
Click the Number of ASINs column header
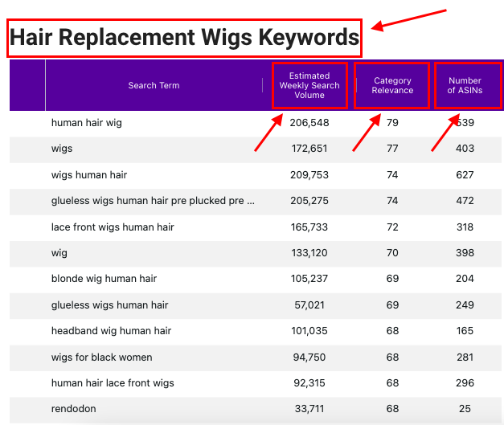click(465, 85)
